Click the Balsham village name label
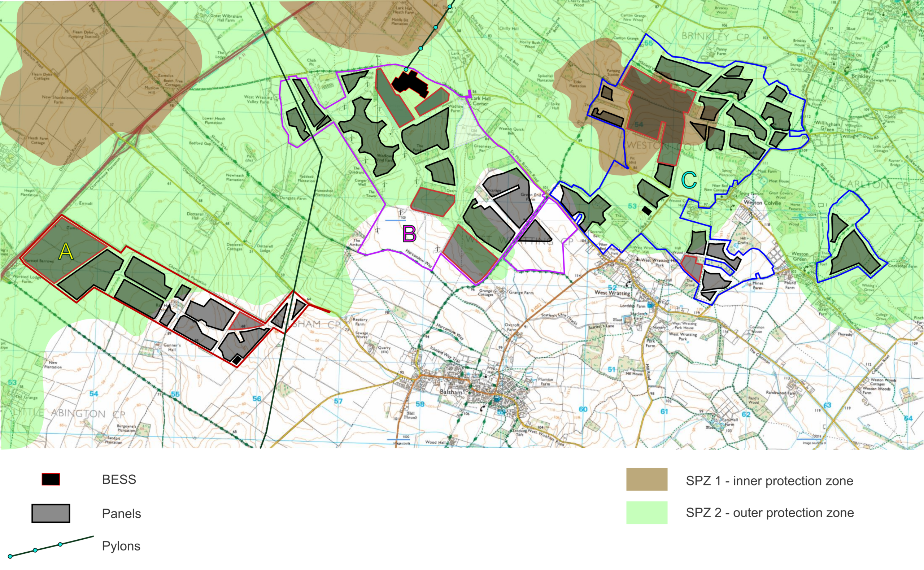This screenshot has height=570, width=924. coord(451,392)
